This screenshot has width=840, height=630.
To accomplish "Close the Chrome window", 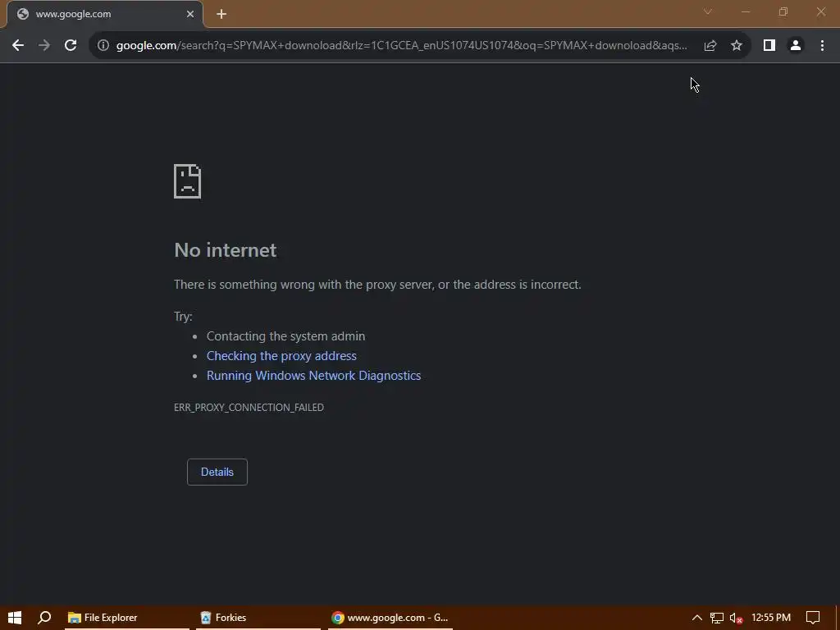I will pyautogui.click(x=820, y=11).
